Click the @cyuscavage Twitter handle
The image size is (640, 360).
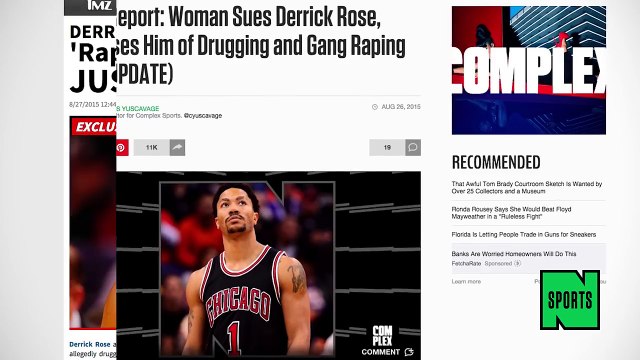pyautogui.click(x=203, y=116)
